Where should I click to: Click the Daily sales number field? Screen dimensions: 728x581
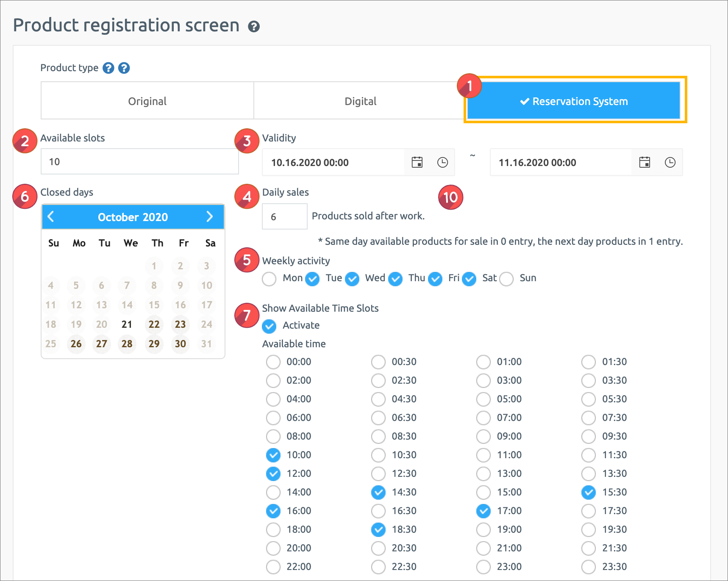[284, 216]
